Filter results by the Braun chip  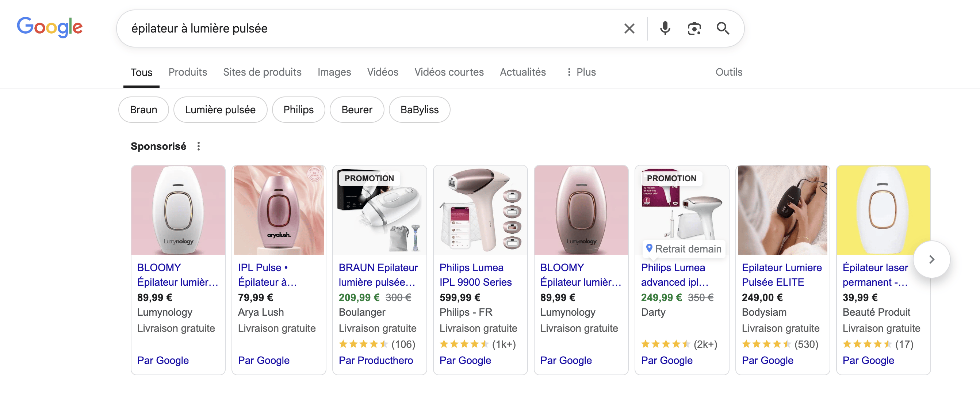coord(143,110)
